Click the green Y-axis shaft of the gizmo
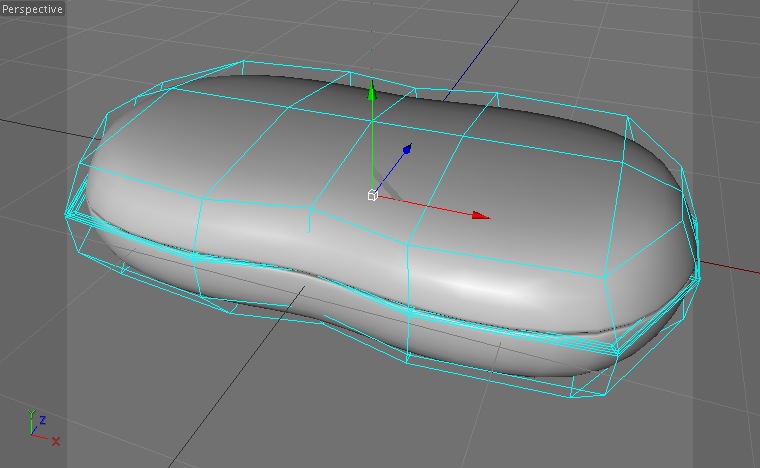This screenshot has height=468, width=760. pos(372,145)
